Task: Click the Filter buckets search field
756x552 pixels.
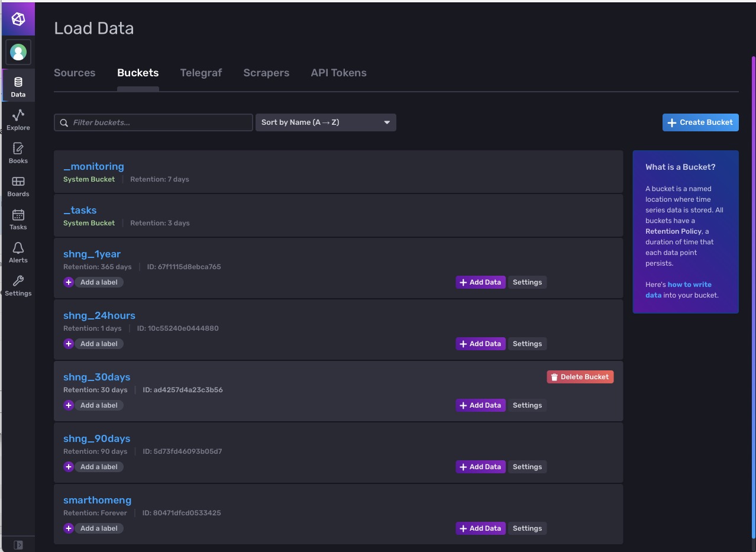Action: (x=153, y=122)
